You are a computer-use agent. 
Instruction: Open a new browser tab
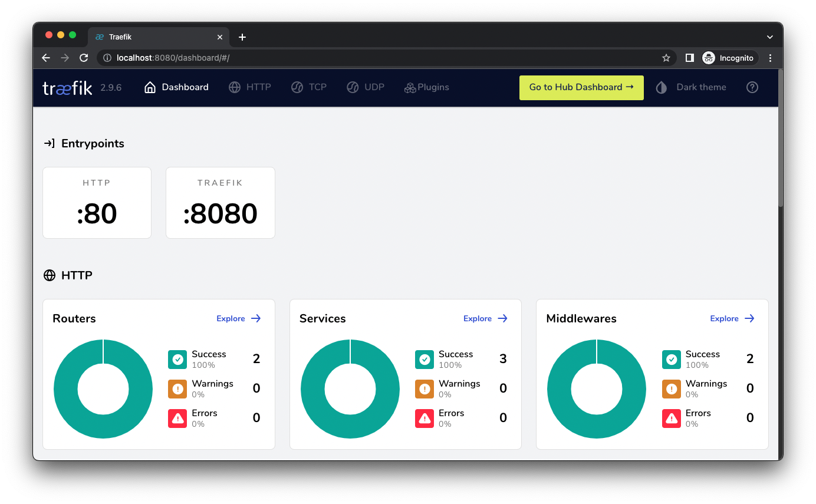click(x=242, y=37)
